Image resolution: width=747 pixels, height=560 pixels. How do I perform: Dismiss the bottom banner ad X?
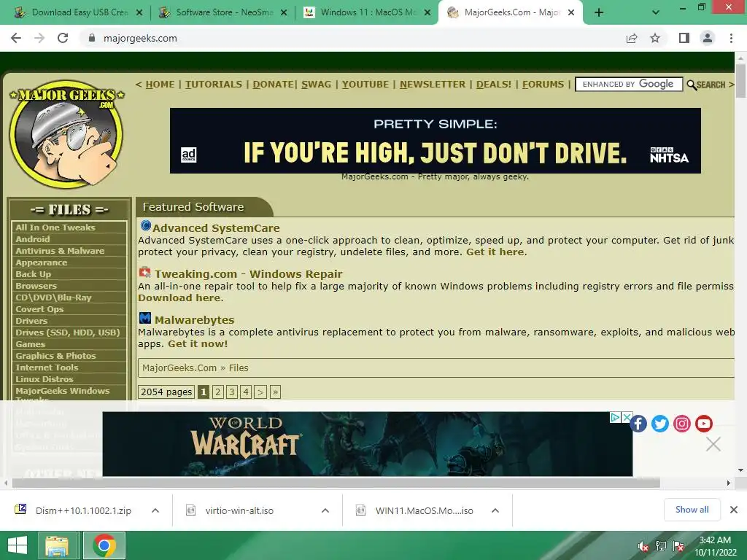[x=713, y=444]
